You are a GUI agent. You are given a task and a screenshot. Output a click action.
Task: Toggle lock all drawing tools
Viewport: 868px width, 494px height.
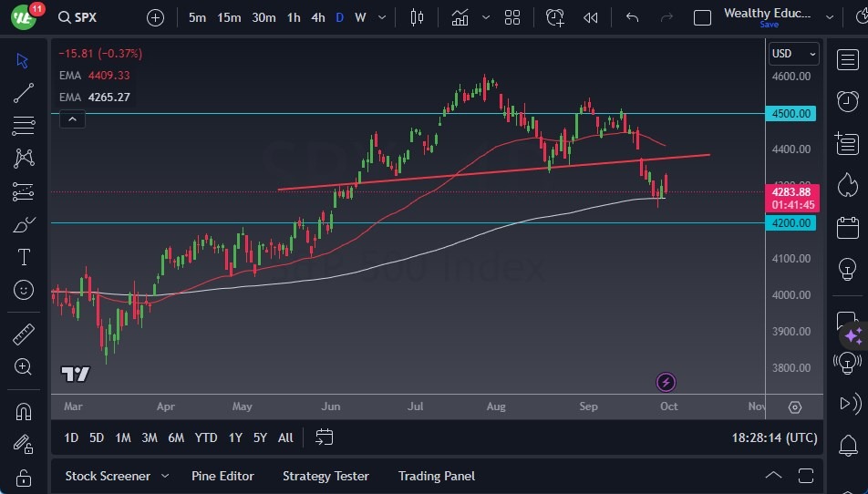[x=25, y=478]
